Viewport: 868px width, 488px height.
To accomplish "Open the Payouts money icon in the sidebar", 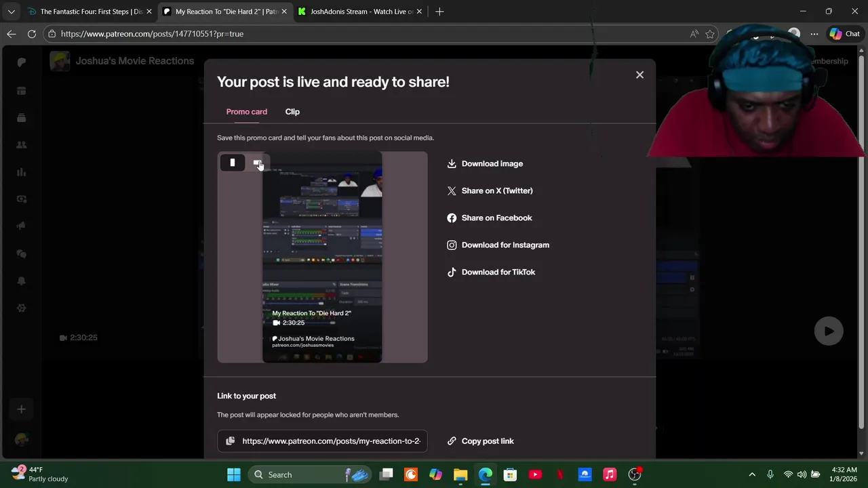I will click(21, 199).
